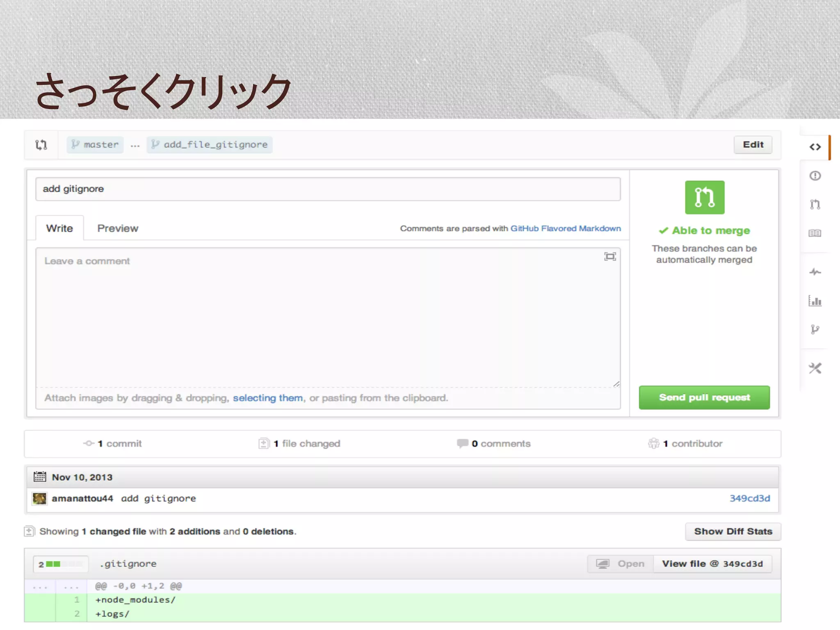Open the Pulse activity icon
The width and height of the screenshot is (840, 630).
pos(815,272)
